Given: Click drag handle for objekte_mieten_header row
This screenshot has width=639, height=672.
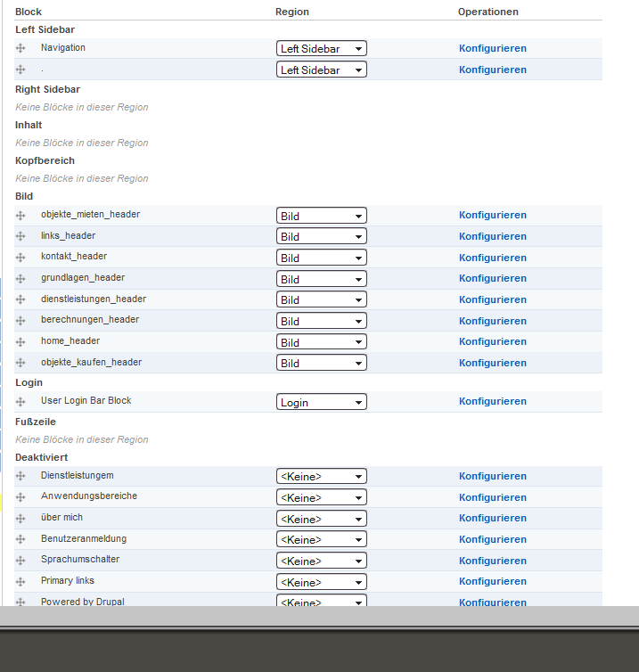Looking at the screenshot, I should [20, 216].
